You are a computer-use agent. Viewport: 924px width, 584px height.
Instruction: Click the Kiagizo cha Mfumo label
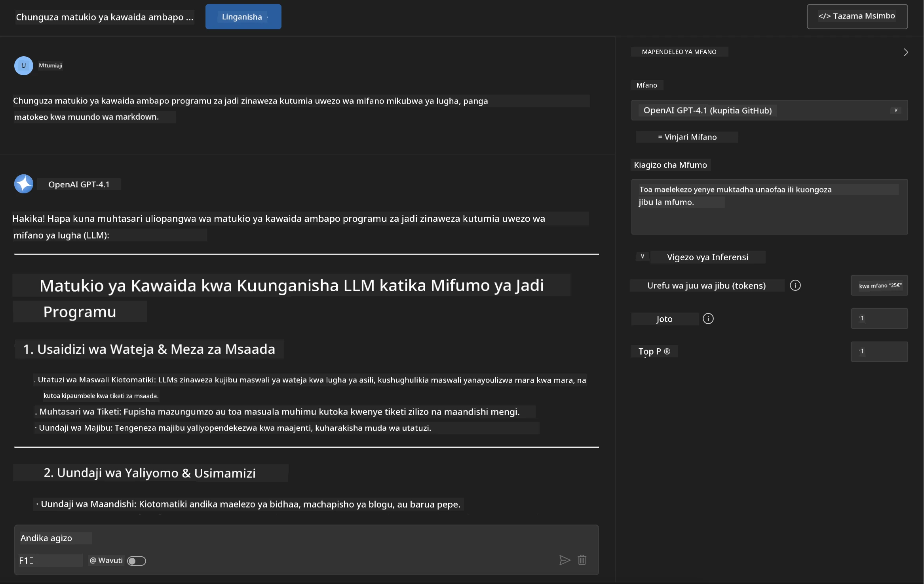pyautogui.click(x=670, y=165)
